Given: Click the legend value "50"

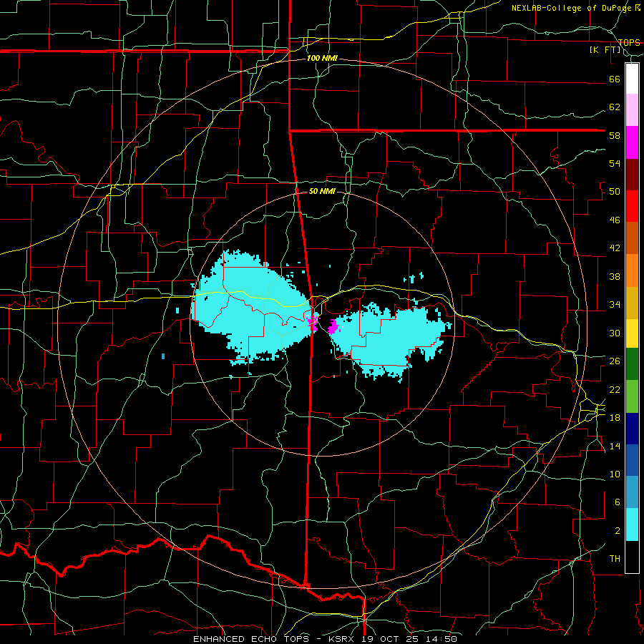Looking at the screenshot, I should (615, 192).
